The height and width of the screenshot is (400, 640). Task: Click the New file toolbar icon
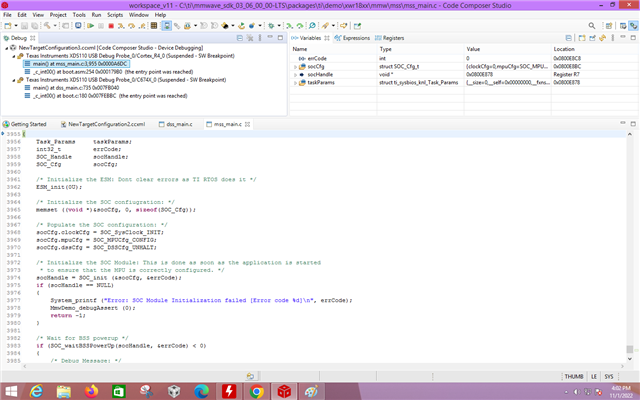7,26
